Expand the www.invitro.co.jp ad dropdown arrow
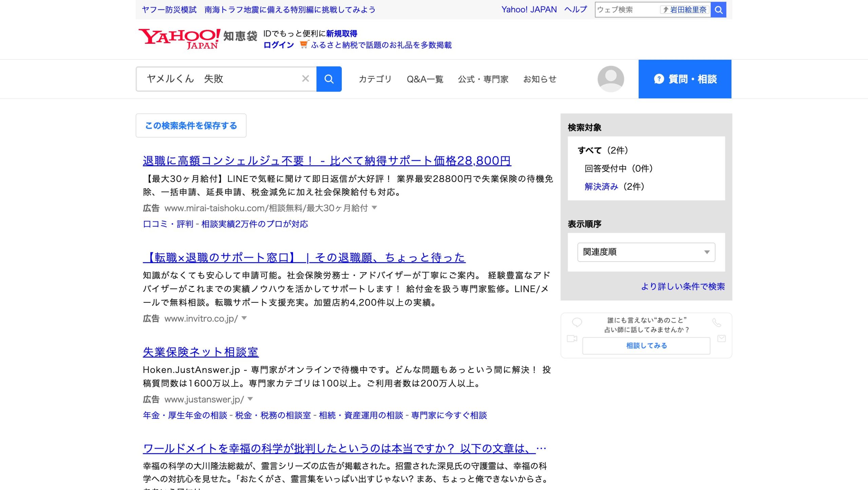This screenshot has height=490, width=868. [x=244, y=318]
